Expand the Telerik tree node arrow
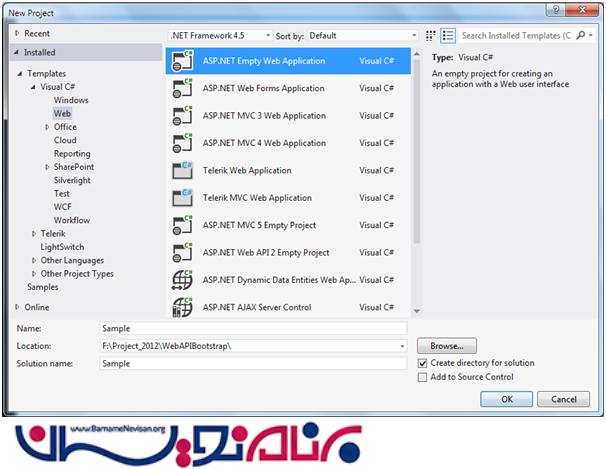The image size is (606, 469). coord(34,233)
